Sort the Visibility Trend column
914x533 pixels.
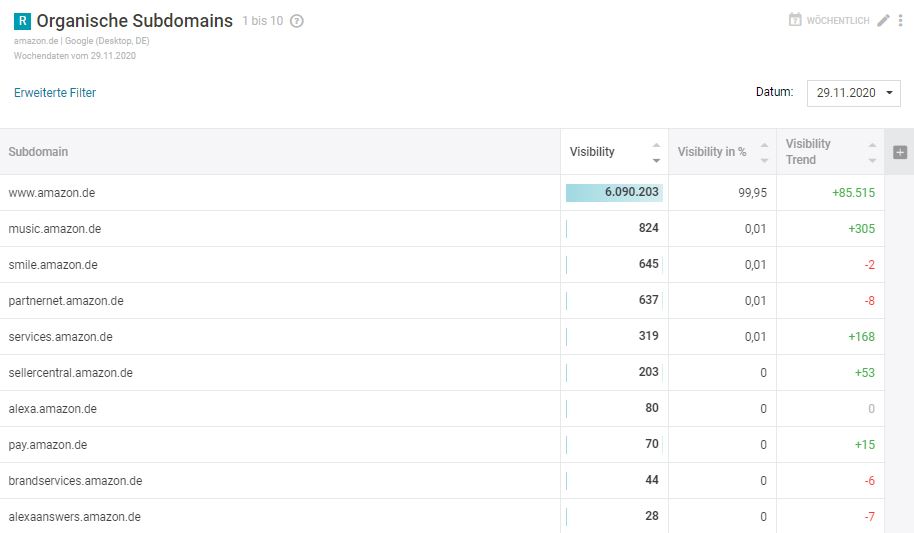point(872,152)
